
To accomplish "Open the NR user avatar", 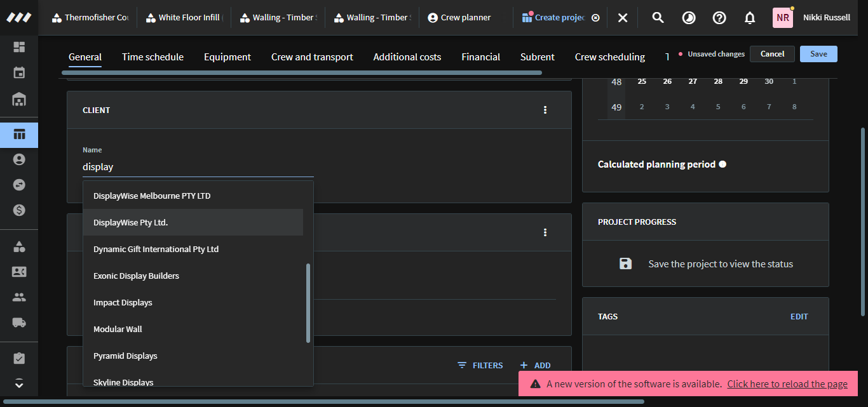I will coord(783,18).
